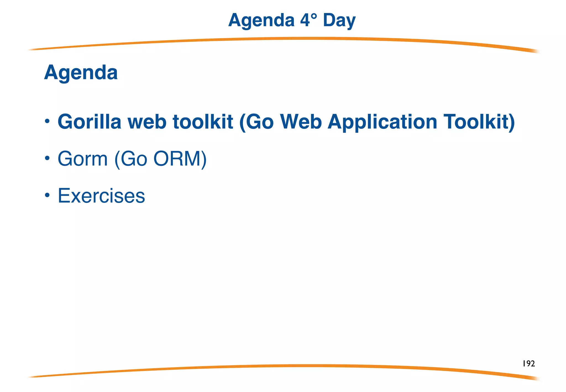
Task: Click the "Agenda 4° Day" slide title
Action: click(x=292, y=20)
